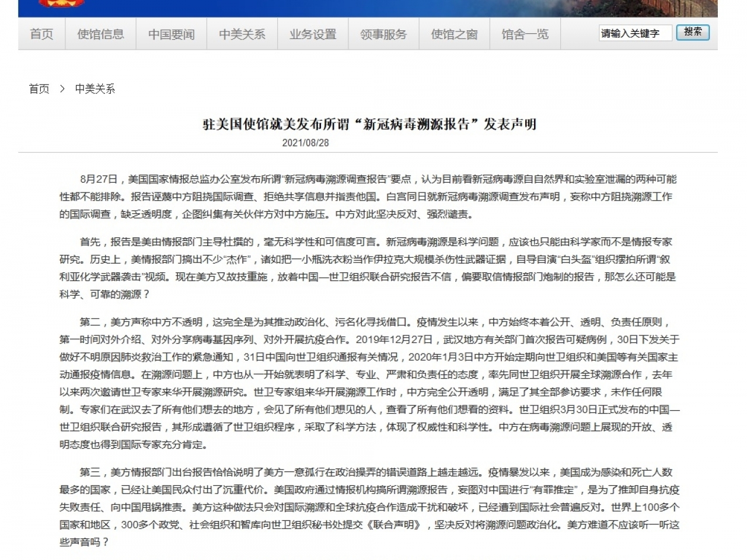Click the 搜索 search button

pos(693,33)
